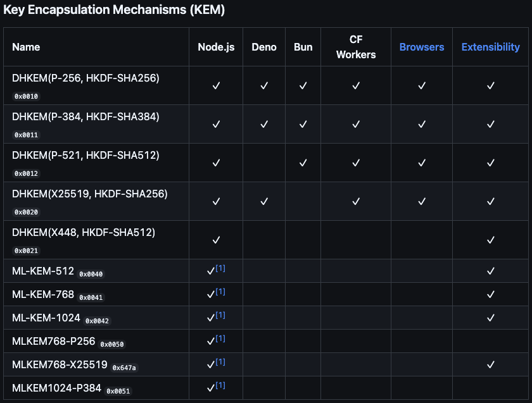Click Deno checkmark in DHKEM(X25519) row
532x403 pixels.
pos(264,202)
